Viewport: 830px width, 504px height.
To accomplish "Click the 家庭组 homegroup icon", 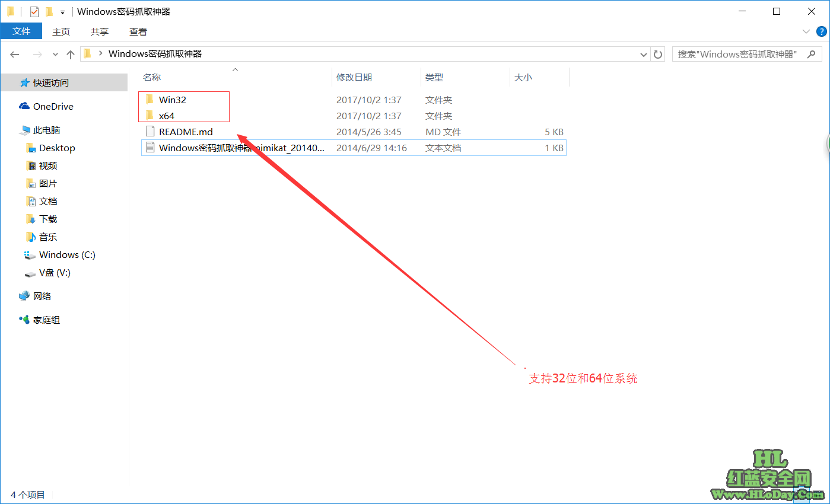I will point(24,320).
